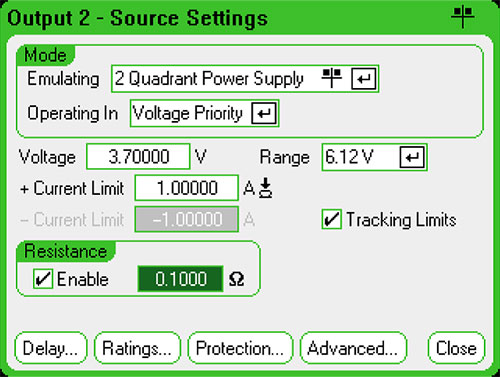Image resolution: width=500 pixels, height=377 pixels.
Task: Open the Advanced... settings
Action: point(354,348)
